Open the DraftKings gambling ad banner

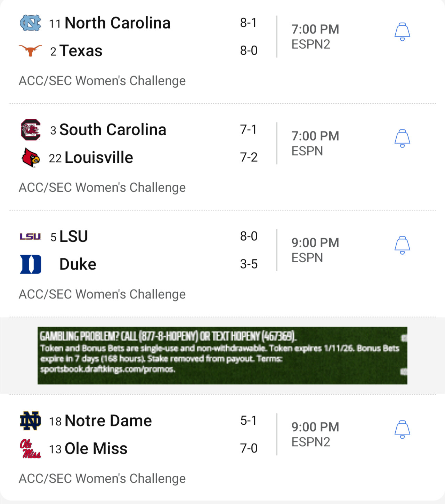pyautogui.click(x=222, y=355)
